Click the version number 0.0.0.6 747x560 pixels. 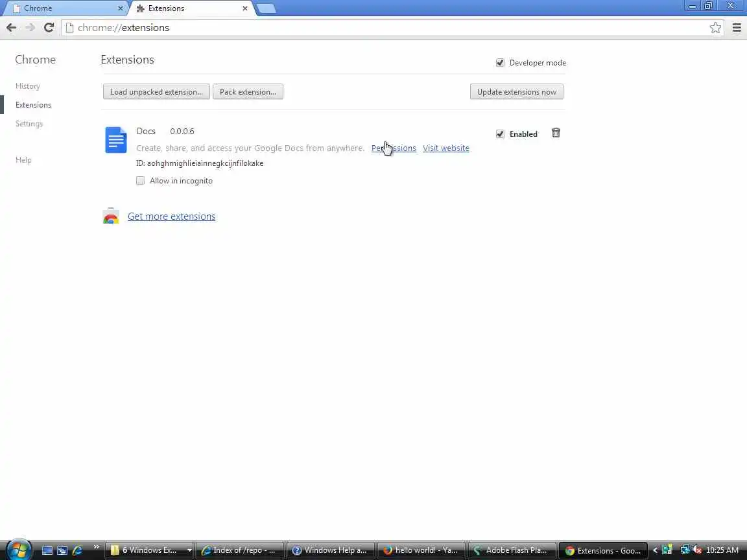click(x=182, y=132)
